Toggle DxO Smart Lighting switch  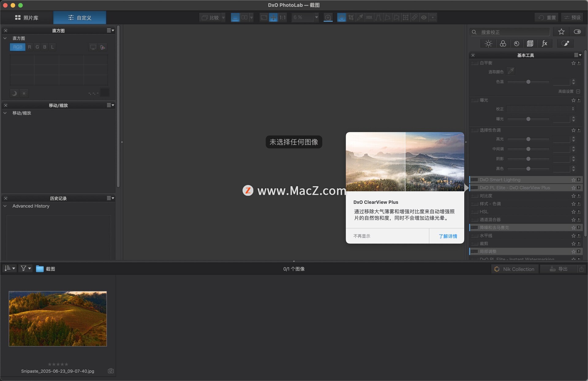(x=474, y=180)
